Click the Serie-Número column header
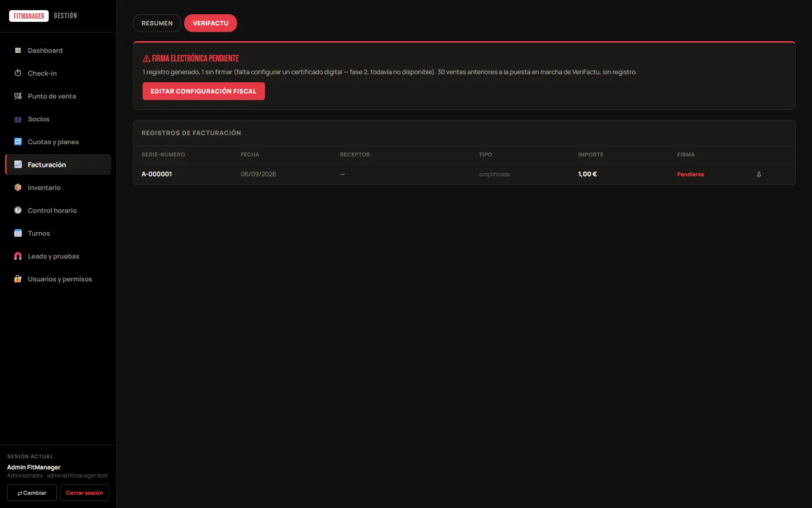812x508 pixels. 163,154
